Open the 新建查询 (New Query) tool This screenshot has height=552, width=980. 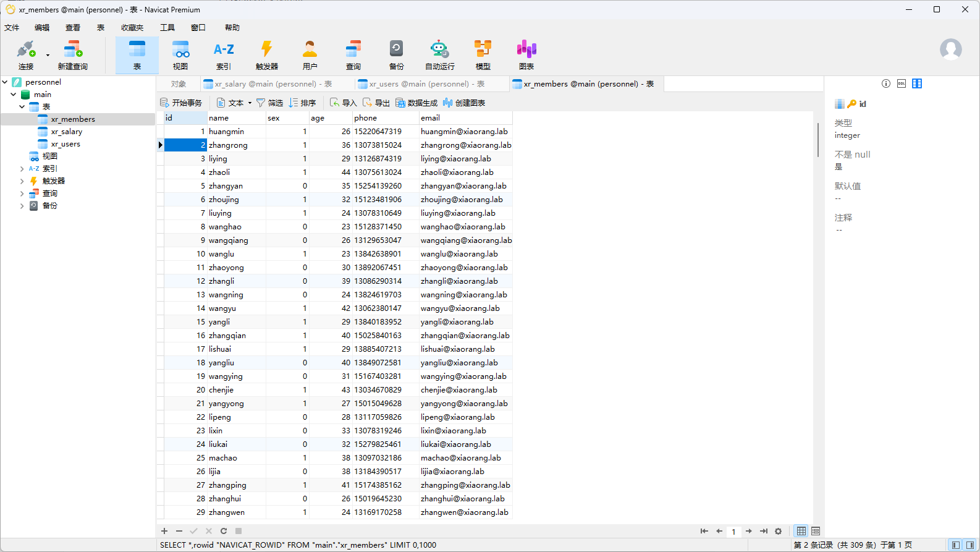coord(72,55)
